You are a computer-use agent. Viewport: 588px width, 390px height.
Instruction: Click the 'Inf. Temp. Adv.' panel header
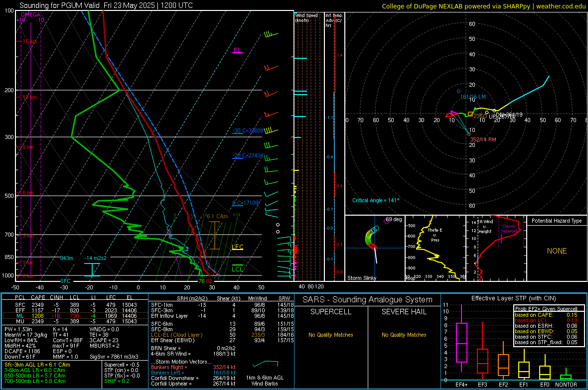pyautogui.click(x=334, y=20)
